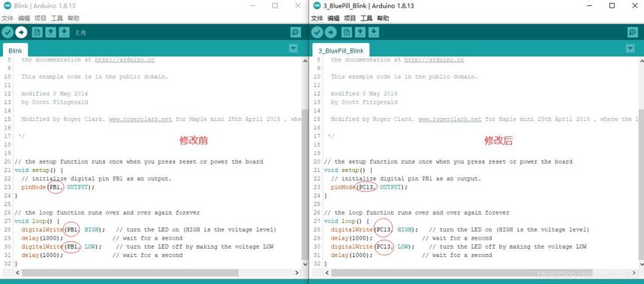Follow www.rogerclark.net link in 3_BluePill_Blink editor
This screenshot has height=284, width=644.
click(x=450, y=119)
